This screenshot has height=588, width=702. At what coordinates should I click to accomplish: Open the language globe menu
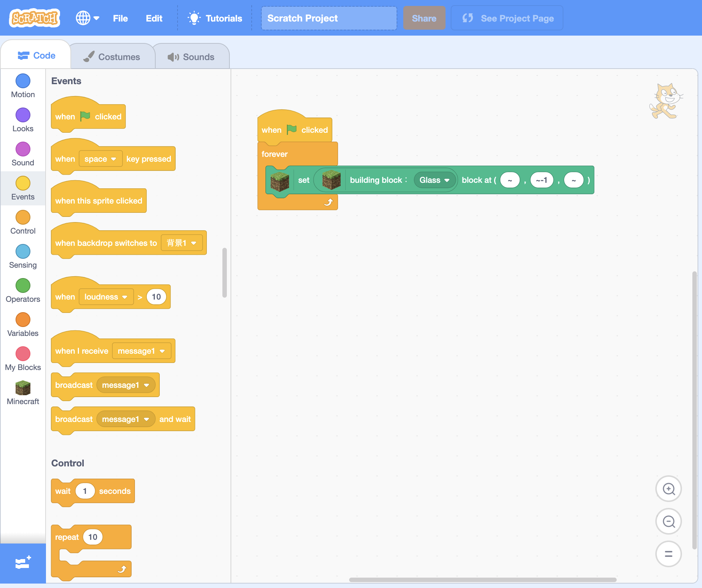(87, 18)
